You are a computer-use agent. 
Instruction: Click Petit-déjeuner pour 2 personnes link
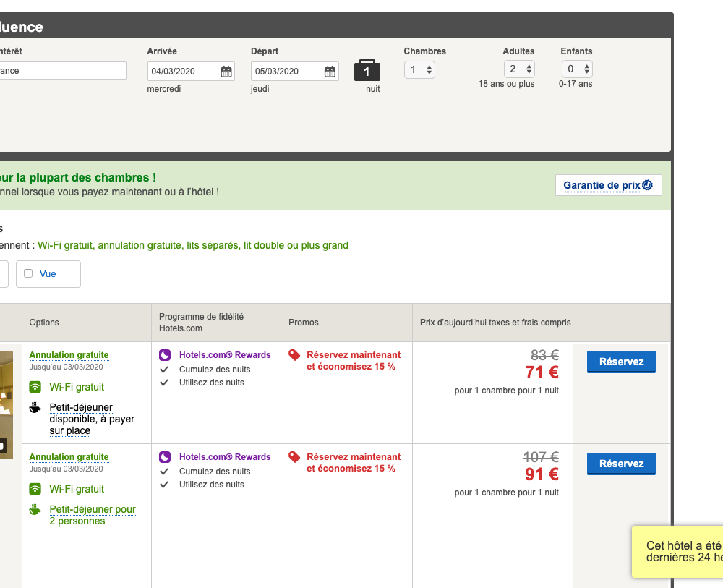coord(93,515)
